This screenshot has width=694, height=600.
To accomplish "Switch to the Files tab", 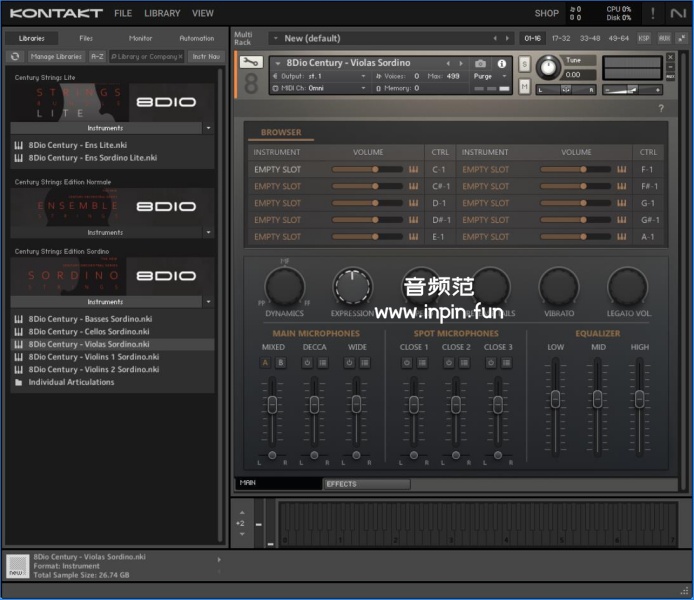I will click(86, 38).
